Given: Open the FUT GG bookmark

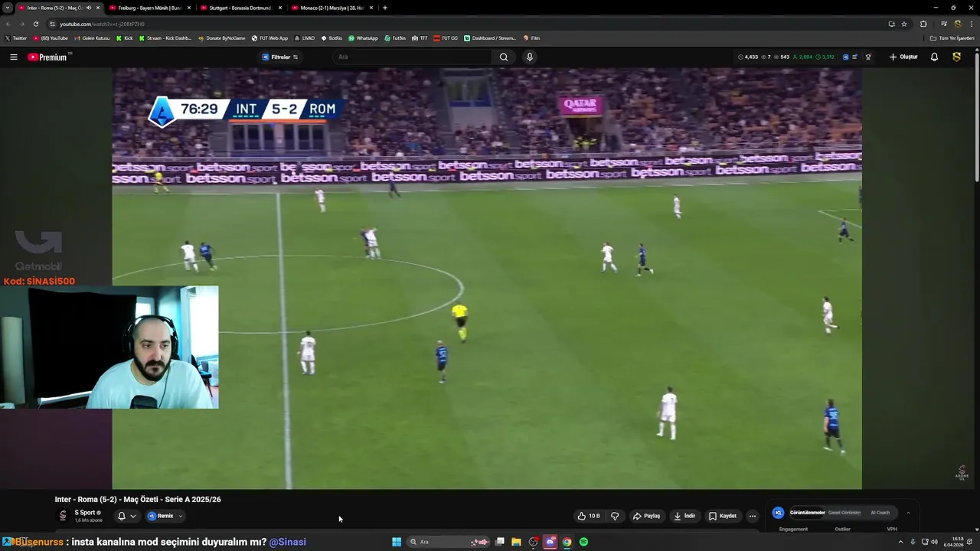Looking at the screenshot, I should click(x=446, y=38).
